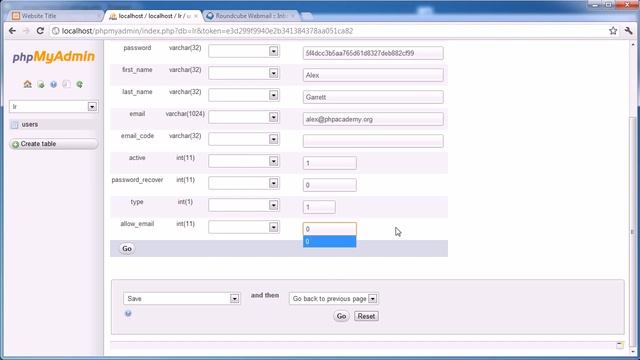Click the email field alex@phpacademy.org
The width and height of the screenshot is (640, 360).
[373, 119]
